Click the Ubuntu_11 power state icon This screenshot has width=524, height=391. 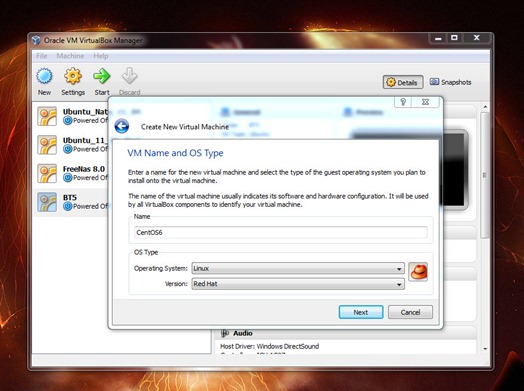pyautogui.click(x=68, y=149)
